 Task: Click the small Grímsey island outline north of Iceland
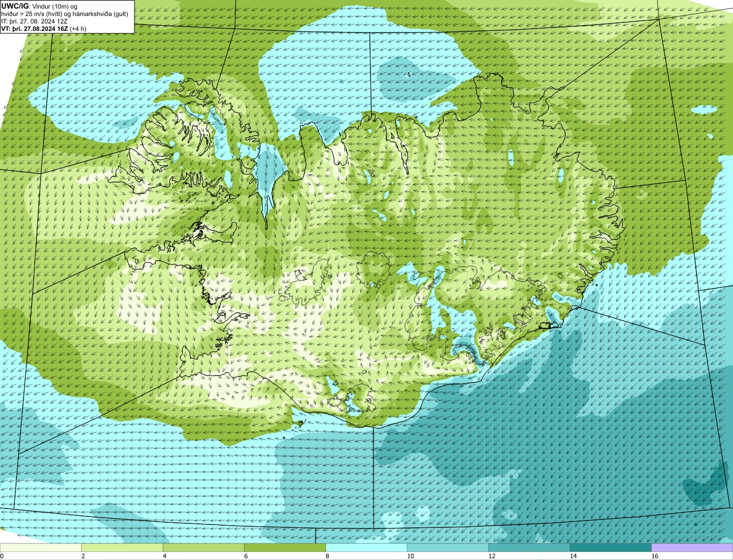point(409,74)
